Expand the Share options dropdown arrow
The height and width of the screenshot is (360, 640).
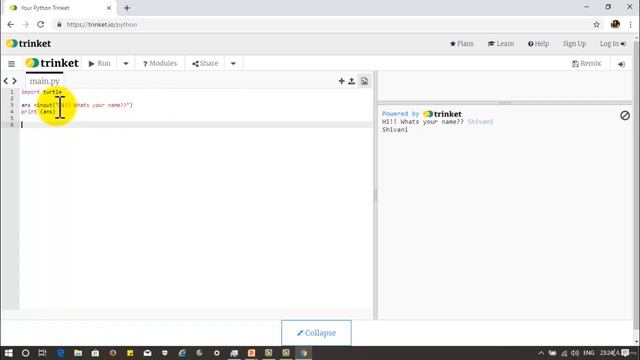pos(233,63)
